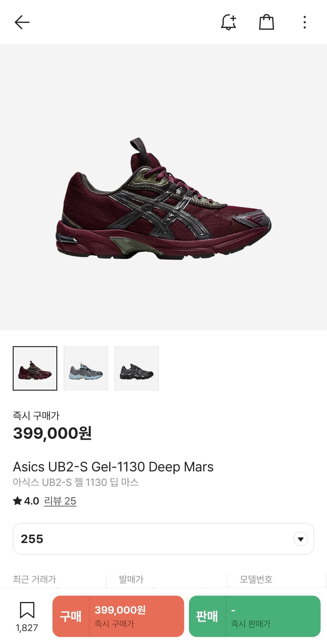Open the size selector showing 255
The width and height of the screenshot is (327, 644).
pos(163,539)
